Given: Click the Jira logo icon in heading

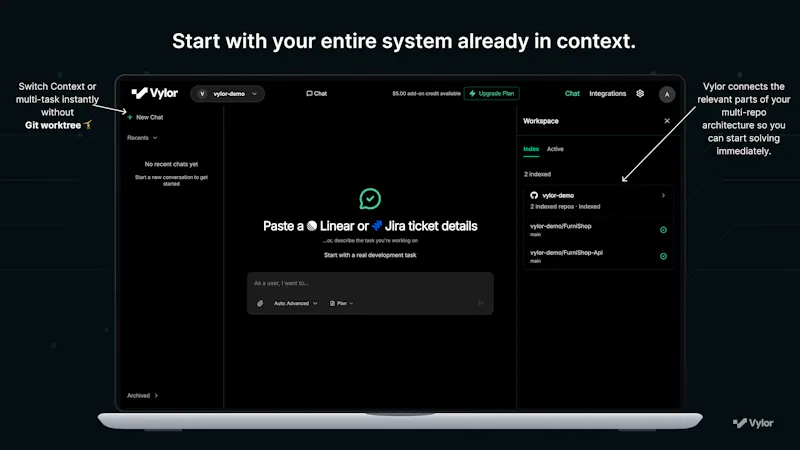Looking at the screenshot, I should click(x=377, y=226).
